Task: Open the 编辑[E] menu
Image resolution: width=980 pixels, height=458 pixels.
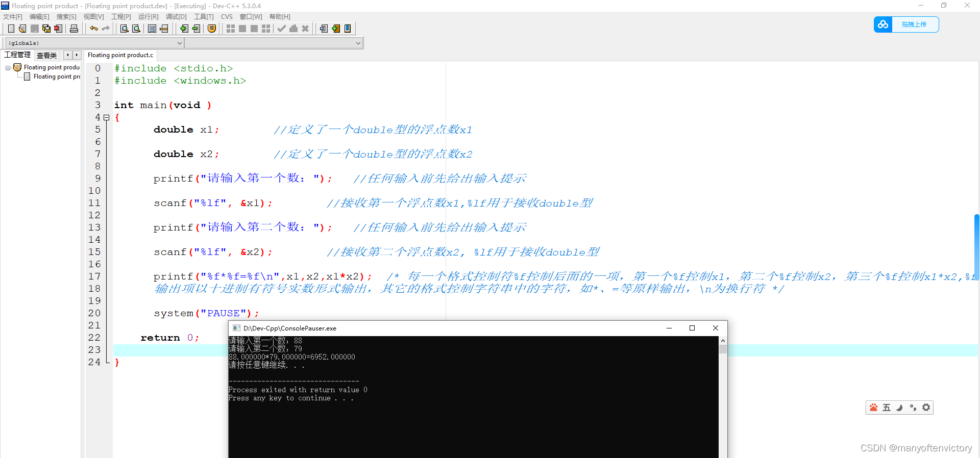Action: [x=39, y=17]
